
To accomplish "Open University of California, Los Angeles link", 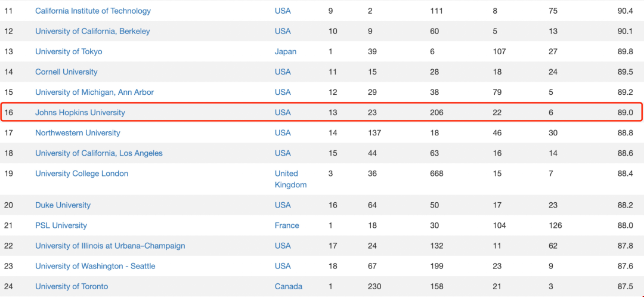I will (99, 153).
